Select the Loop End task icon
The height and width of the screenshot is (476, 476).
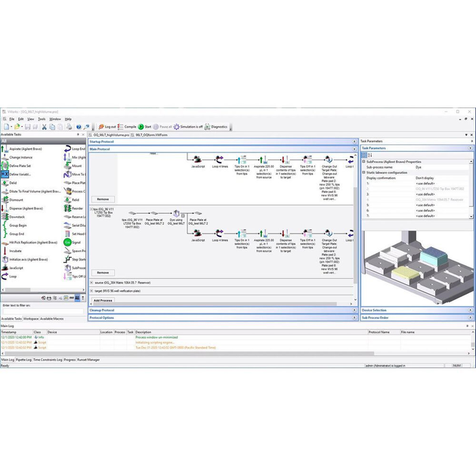tap(67, 149)
